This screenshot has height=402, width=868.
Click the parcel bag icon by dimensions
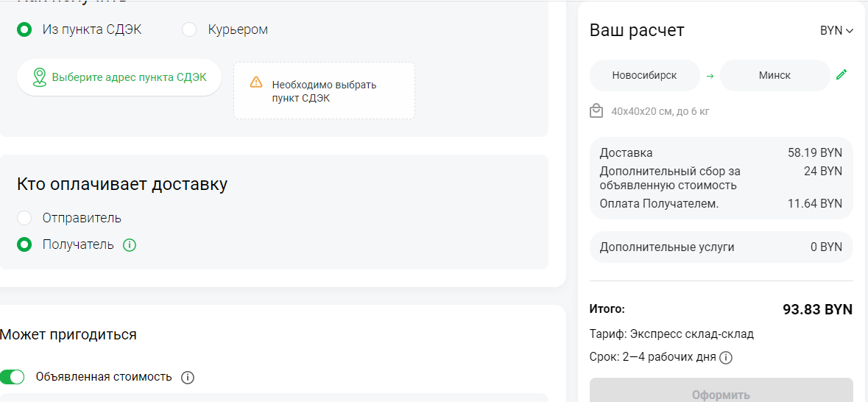coord(596,110)
